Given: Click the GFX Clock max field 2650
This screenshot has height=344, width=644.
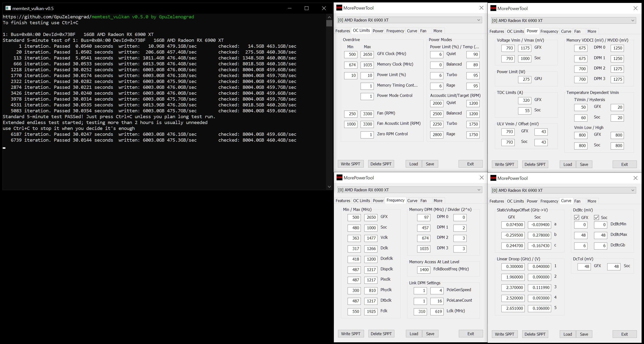Looking at the screenshot, I should [x=367, y=54].
